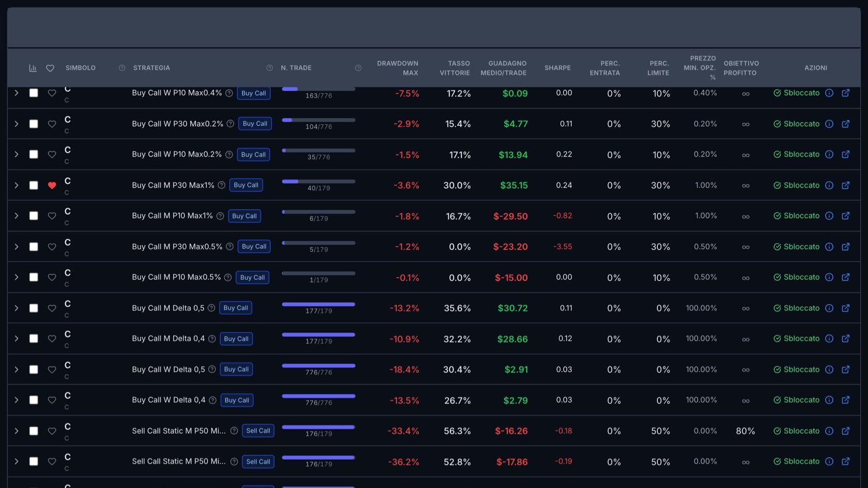This screenshot has height=488, width=868.
Task: Check the Buy Call M P30 Max1% row
Action: [x=34, y=185]
